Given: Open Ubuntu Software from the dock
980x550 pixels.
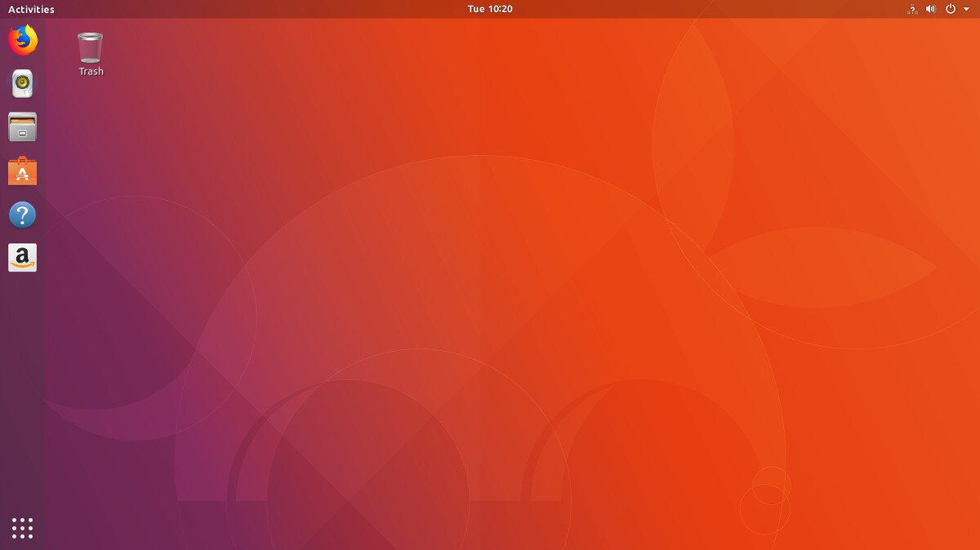Looking at the screenshot, I should pyautogui.click(x=23, y=171).
